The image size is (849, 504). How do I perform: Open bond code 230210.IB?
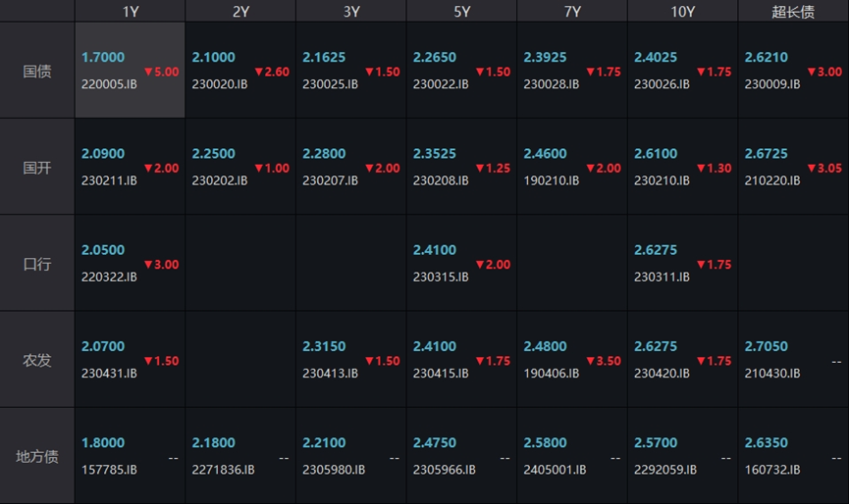coord(662,180)
